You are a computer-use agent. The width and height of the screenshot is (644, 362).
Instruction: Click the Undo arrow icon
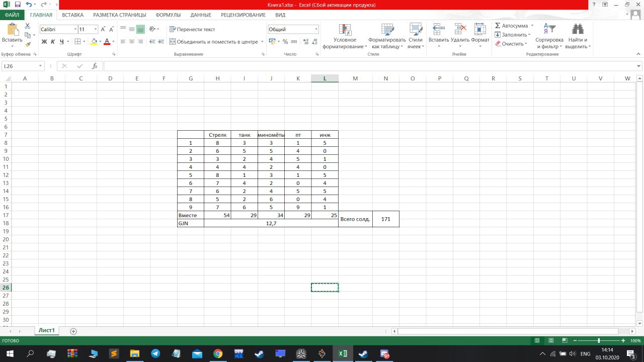pyautogui.click(x=29, y=5)
